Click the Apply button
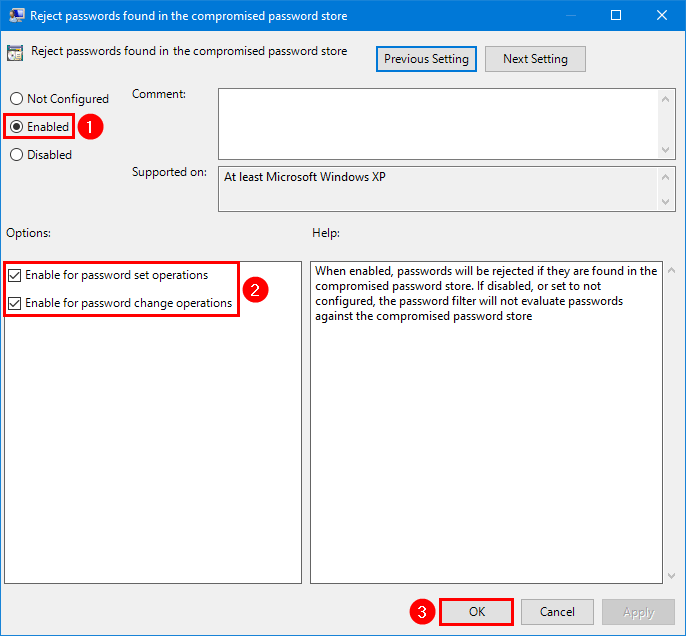686x636 pixels. tap(638, 612)
